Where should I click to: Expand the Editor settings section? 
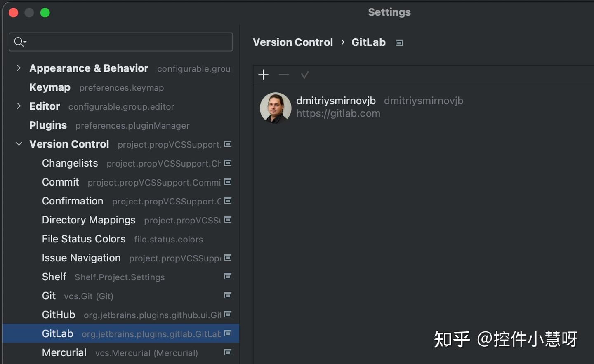tap(19, 106)
